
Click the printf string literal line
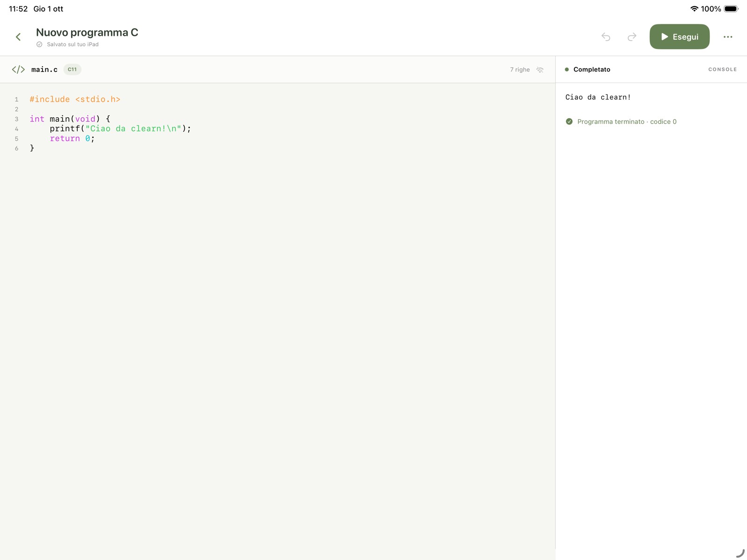coord(120,128)
